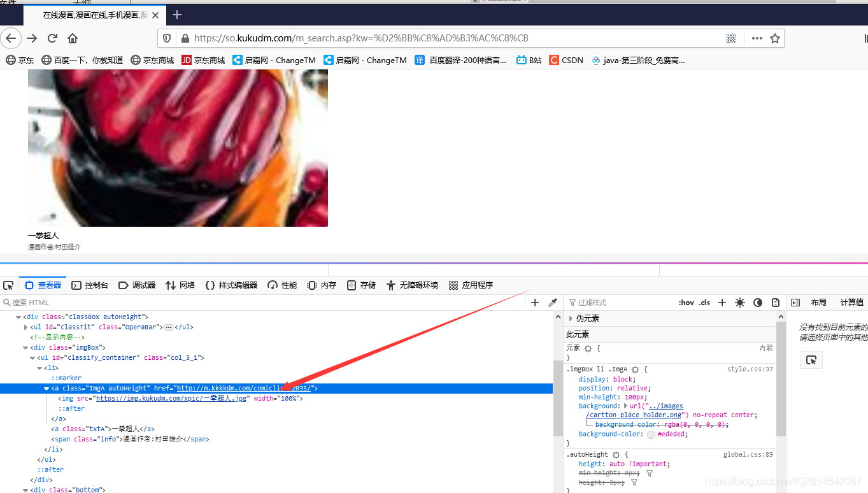Switch to the 布局 layout tab
868x493 pixels.
click(x=818, y=303)
